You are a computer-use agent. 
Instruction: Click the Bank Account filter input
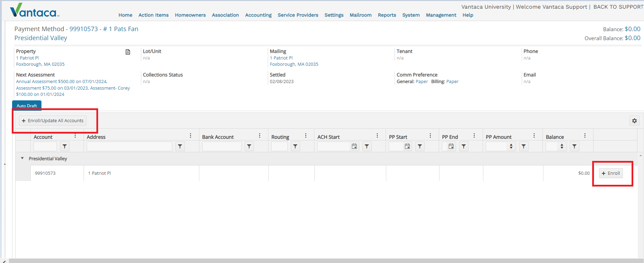222,146
